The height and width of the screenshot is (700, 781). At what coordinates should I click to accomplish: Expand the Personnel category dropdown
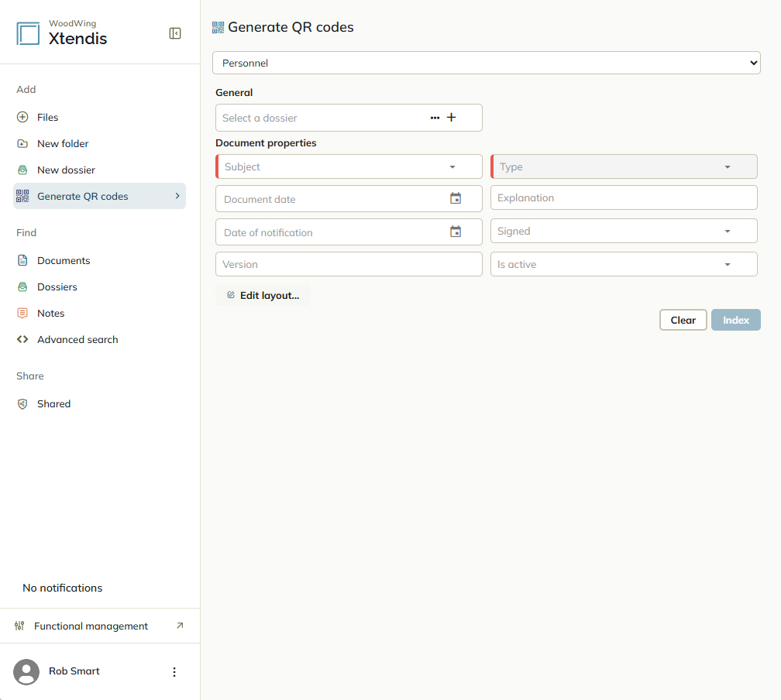[x=486, y=63]
